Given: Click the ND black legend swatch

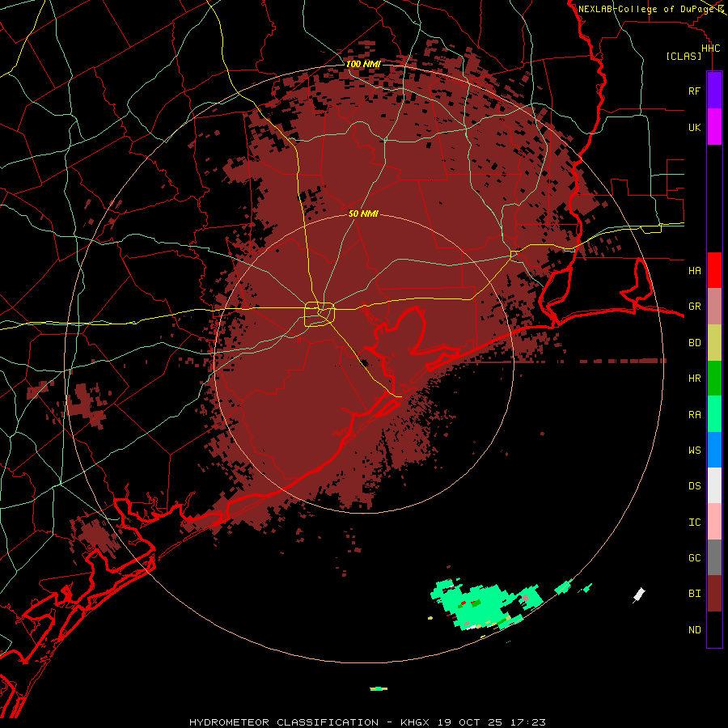Looking at the screenshot, I should (x=714, y=629).
